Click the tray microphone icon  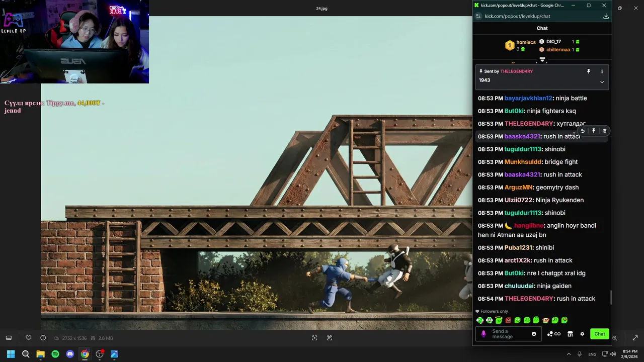(x=580, y=354)
